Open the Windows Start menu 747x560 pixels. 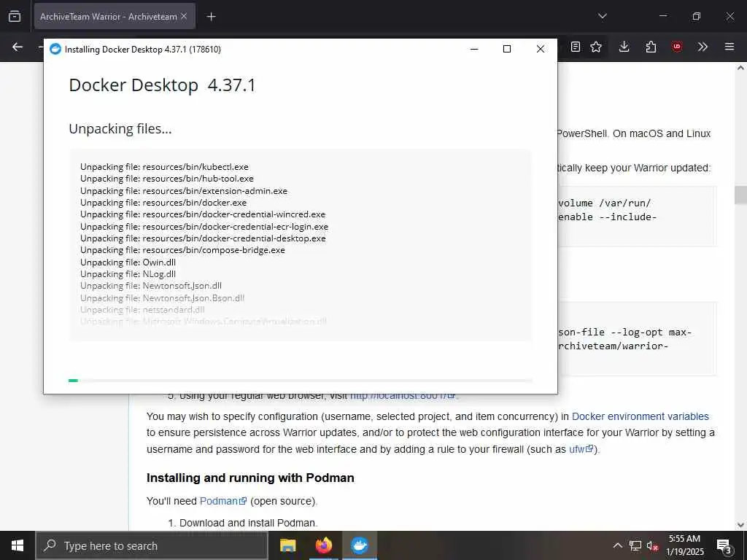(x=18, y=545)
